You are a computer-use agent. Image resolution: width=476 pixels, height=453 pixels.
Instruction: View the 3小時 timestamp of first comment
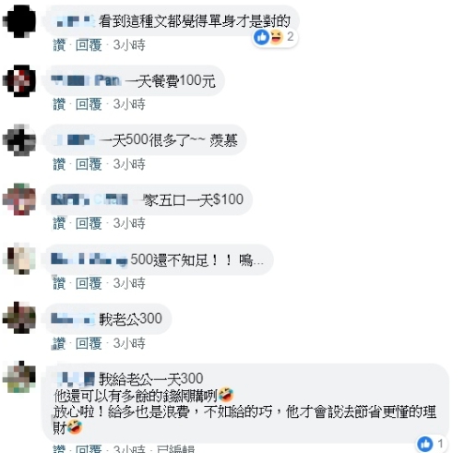coord(129,45)
